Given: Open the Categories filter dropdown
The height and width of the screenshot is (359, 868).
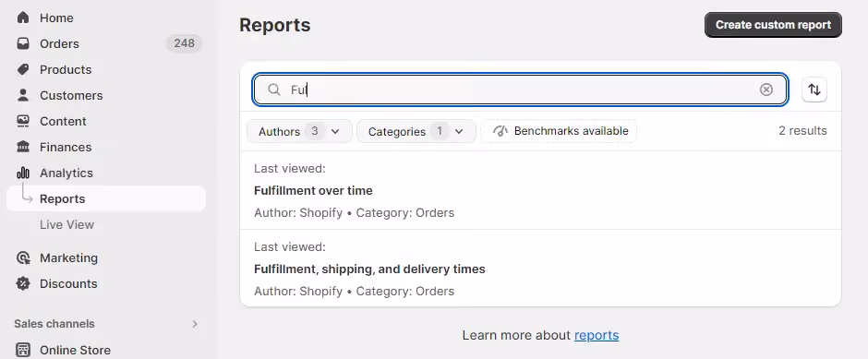Looking at the screenshot, I should 416,132.
